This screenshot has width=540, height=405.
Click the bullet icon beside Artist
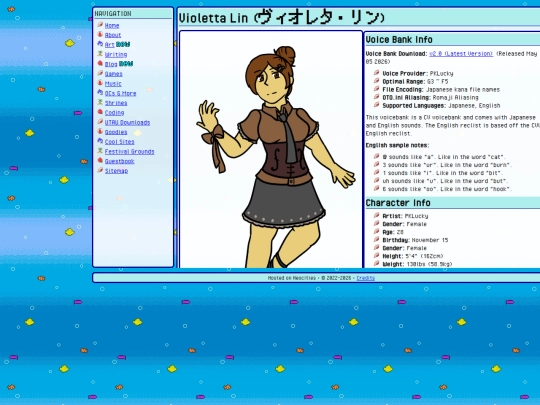point(376,215)
